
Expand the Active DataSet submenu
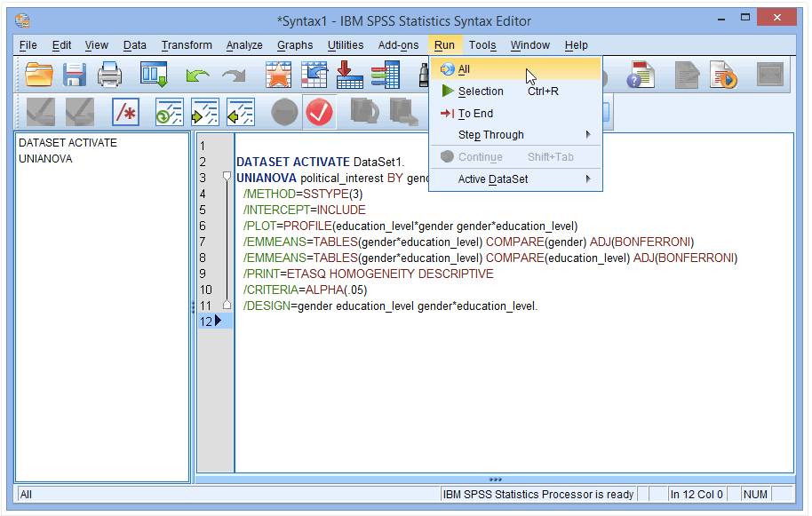pos(516,179)
